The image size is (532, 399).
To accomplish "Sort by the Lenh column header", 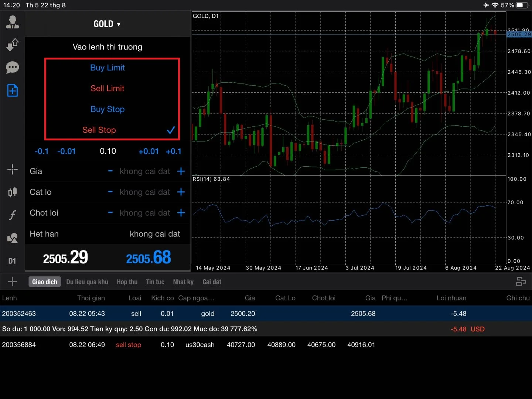I will pyautogui.click(x=9, y=298).
